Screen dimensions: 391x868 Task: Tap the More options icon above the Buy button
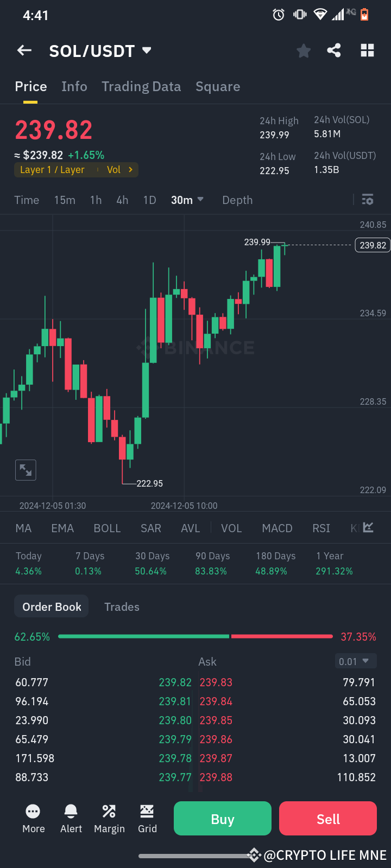tap(33, 818)
